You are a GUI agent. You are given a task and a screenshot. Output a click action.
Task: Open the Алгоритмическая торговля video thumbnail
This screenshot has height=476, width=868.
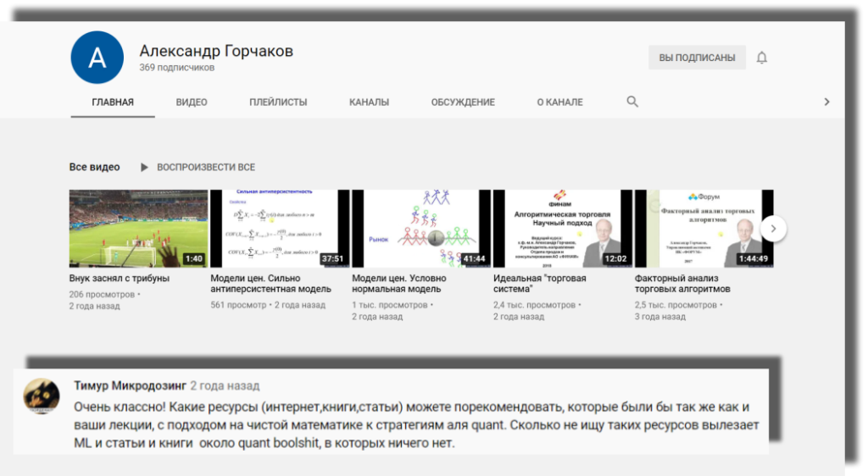562,228
